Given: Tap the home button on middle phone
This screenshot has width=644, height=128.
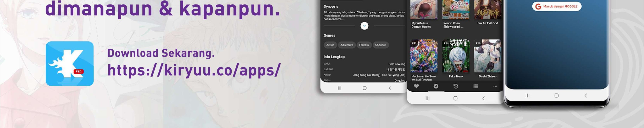Looking at the screenshot, I should 455,98.
